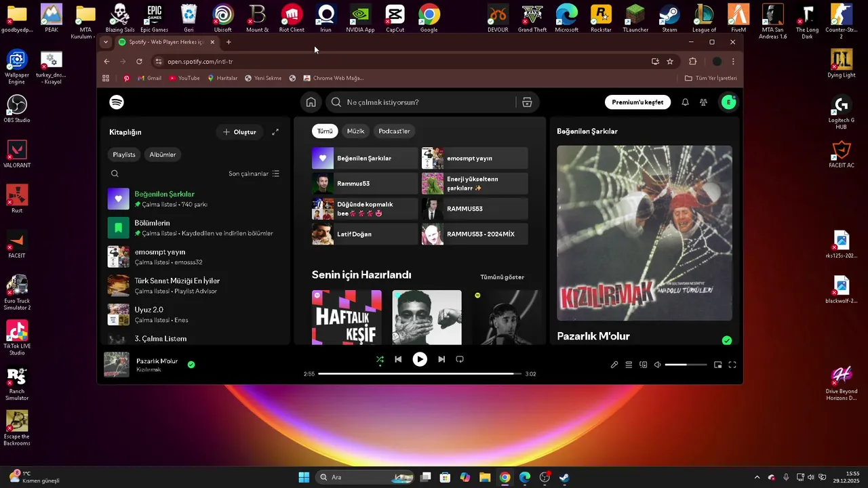Image resolution: width=868 pixels, height=488 pixels.
Task: Open Steam from the taskbar
Action: 564,477
